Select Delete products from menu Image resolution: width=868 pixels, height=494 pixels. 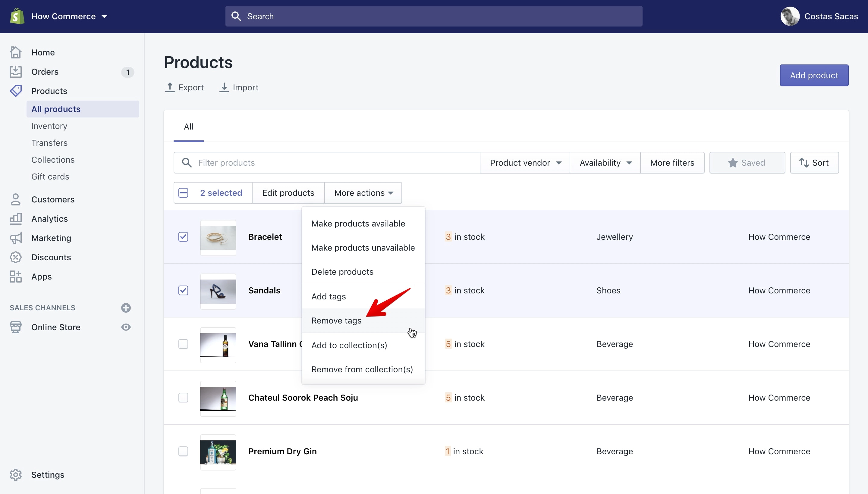pos(363,272)
